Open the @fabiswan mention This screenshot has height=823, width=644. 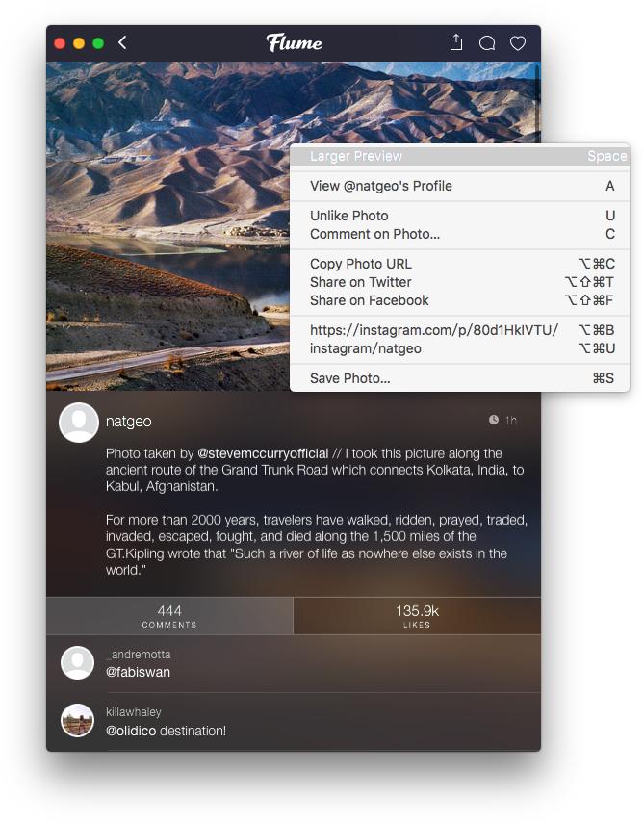click(138, 673)
